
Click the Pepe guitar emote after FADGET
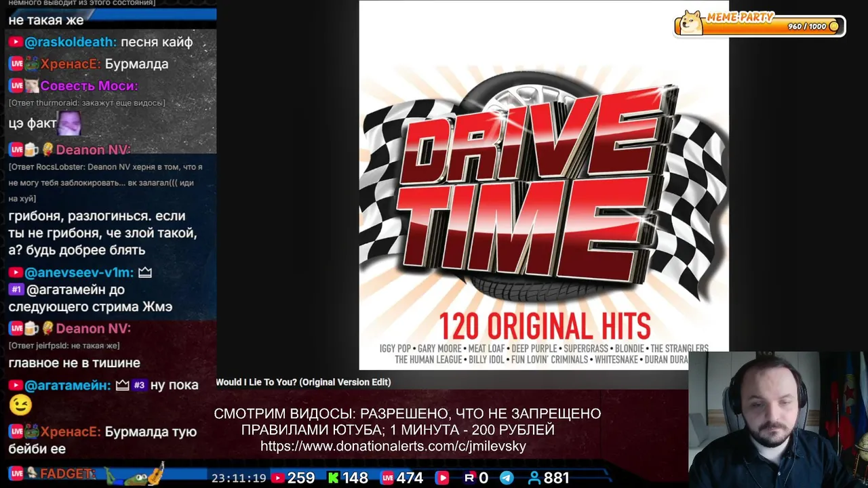(135, 474)
